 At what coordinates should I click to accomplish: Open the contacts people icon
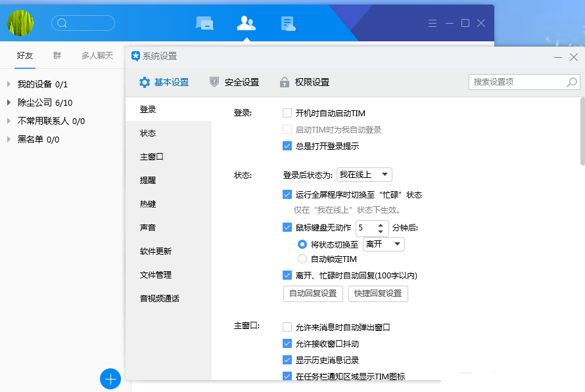click(246, 23)
